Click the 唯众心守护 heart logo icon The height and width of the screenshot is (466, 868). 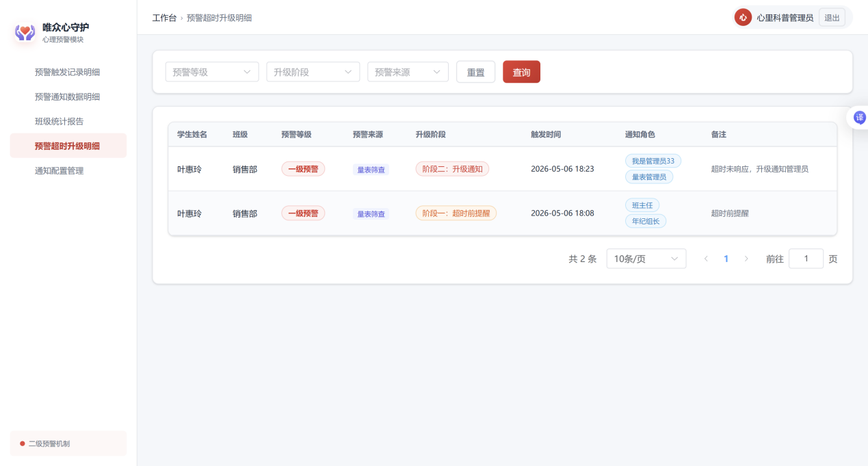click(25, 32)
